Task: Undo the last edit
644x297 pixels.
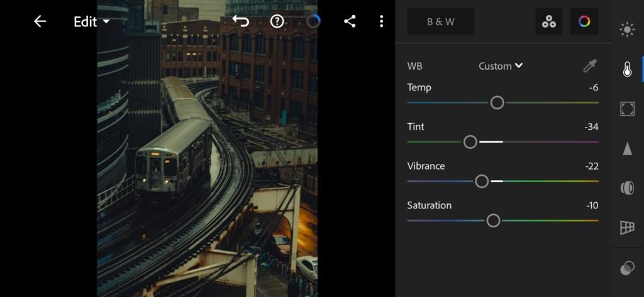Action: pyautogui.click(x=241, y=21)
